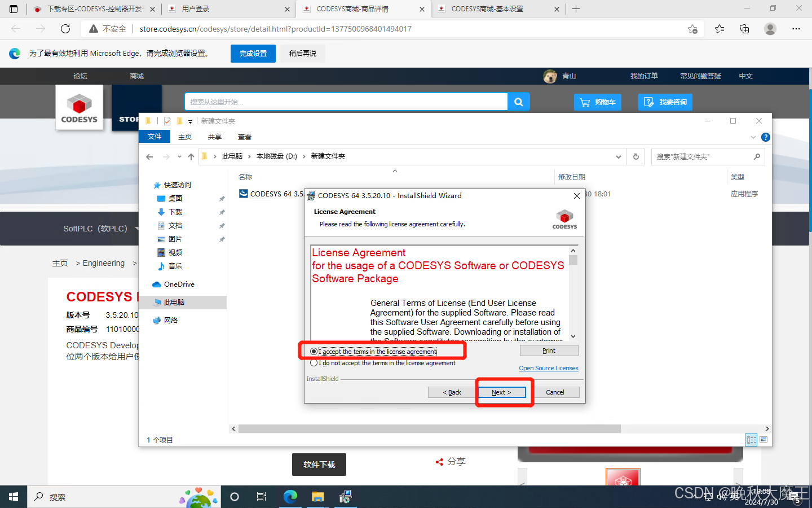Click the 稍后再说 button
This screenshot has height=508, width=812.
tap(303, 54)
